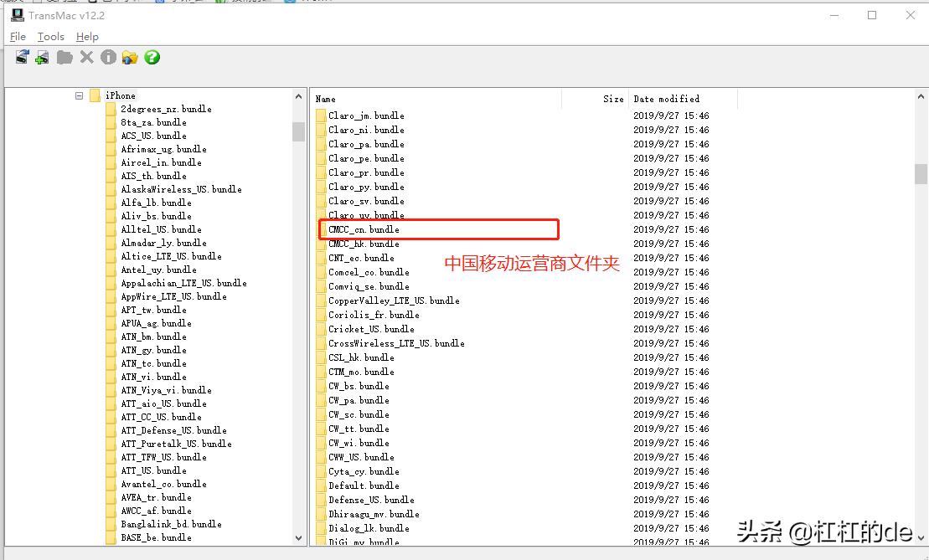929x560 pixels.
Task: Select the iPhone folder in tree
Action: pyautogui.click(x=121, y=95)
